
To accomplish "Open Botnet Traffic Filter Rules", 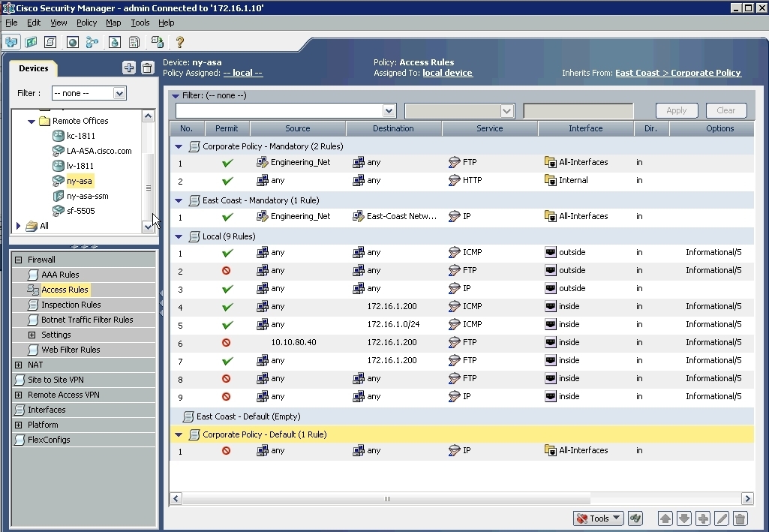I will click(x=87, y=320).
